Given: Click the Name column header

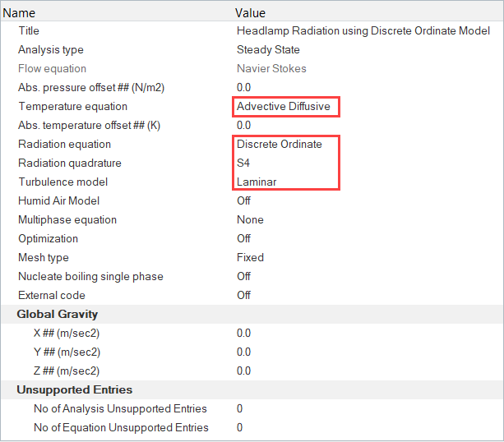Looking at the screenshot, I should pos(20,12).
